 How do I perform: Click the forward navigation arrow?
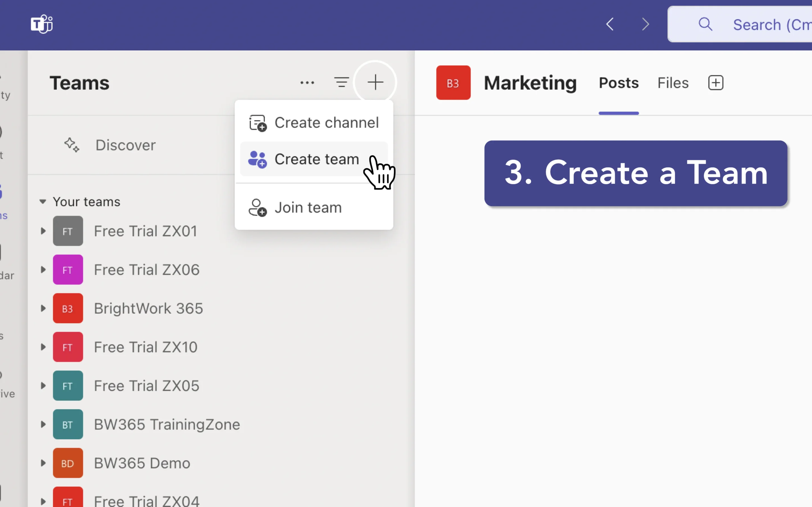click(x=645, y=24)
